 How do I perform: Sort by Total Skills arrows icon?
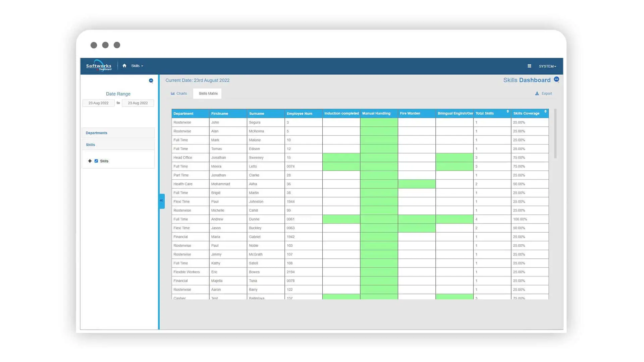[x=507, y=112]
